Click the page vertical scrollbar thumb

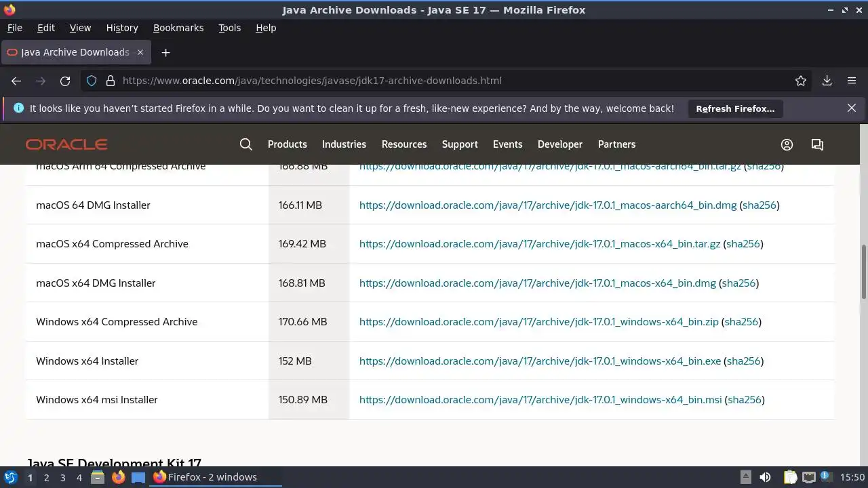864,271
